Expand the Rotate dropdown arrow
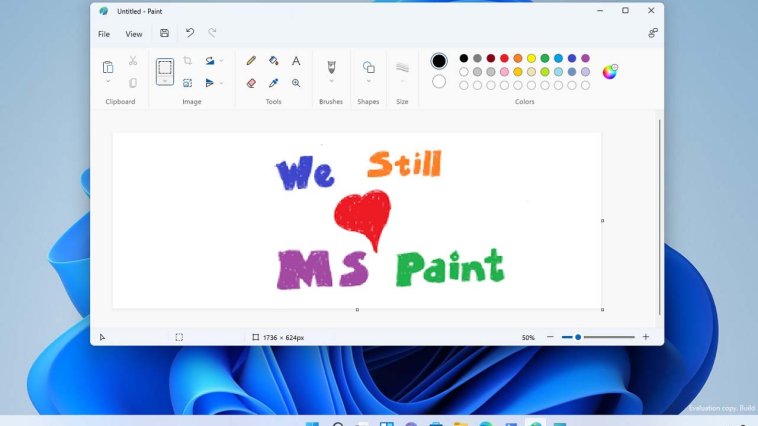Screen dimensions: 758x426 click(221, 60)
